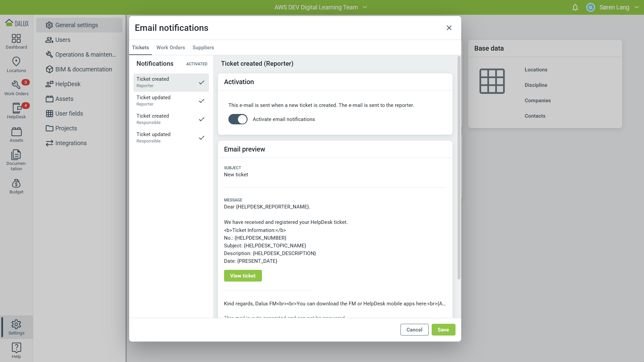The height and width of the screenshot is (362, 644).
Task: Open the Contacts link in Base data
Action: (x=535, y=116)
